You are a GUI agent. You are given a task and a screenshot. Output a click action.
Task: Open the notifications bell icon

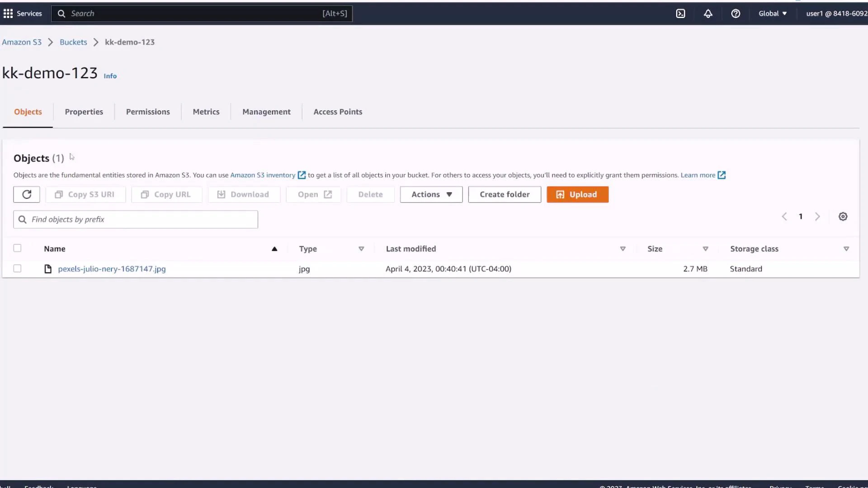pos(708,14)
